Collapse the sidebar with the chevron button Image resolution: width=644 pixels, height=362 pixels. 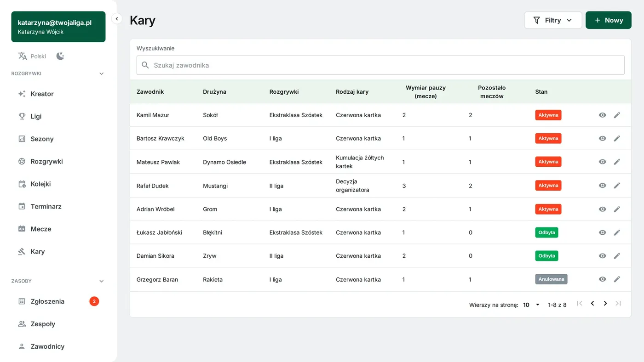pyautogui.click(x=117, y=19)
